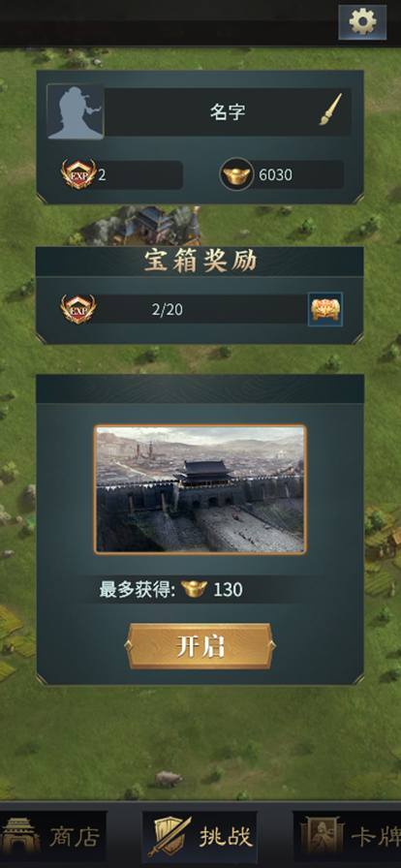Open settings with the gear icon
The image size is (401, 868).
(362, 22)
